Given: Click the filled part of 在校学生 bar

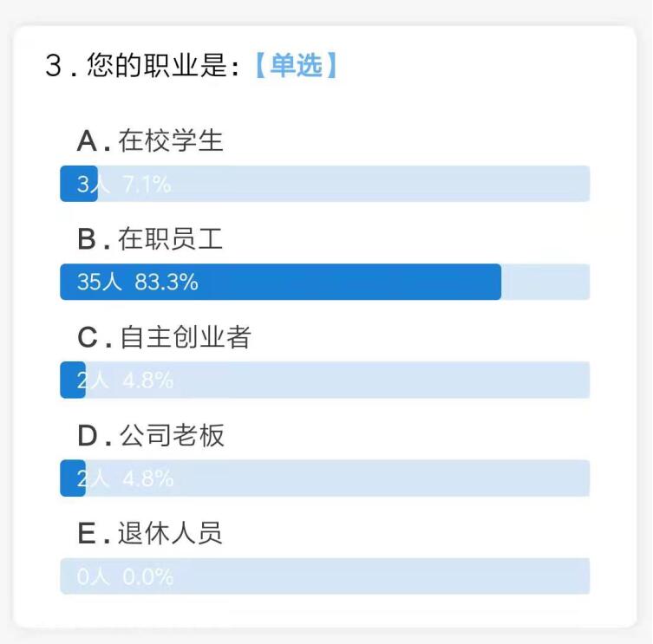Looking at the screenshot, I should (79, 184).
